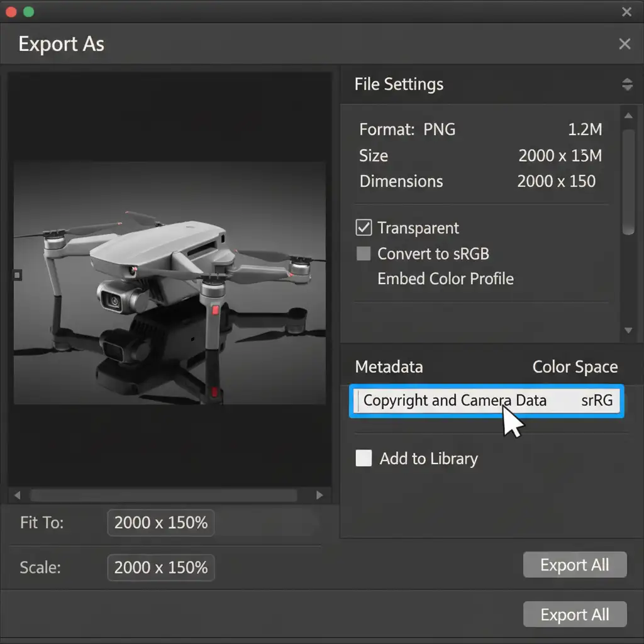Click the preview horizontal scrollbar track

tap(164, 496)
